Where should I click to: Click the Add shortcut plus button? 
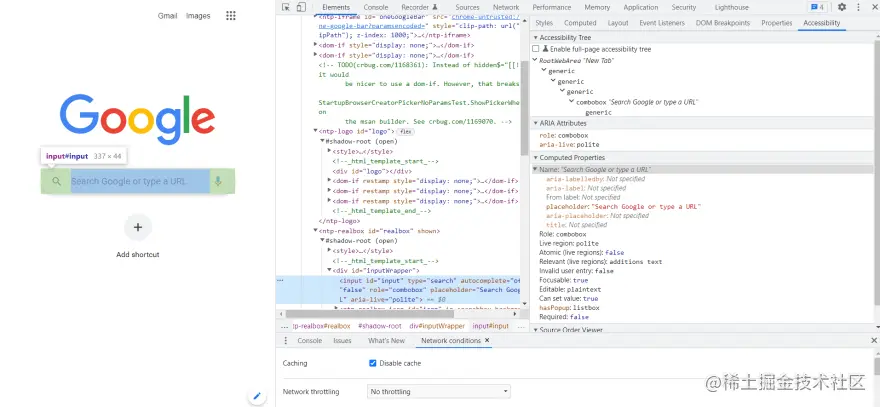138,228
